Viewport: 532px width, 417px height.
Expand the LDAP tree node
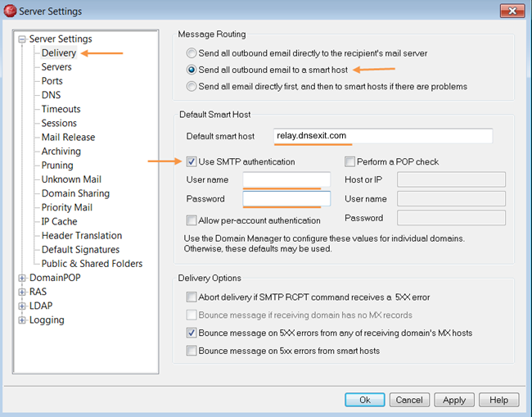click(x=22, y=306)
